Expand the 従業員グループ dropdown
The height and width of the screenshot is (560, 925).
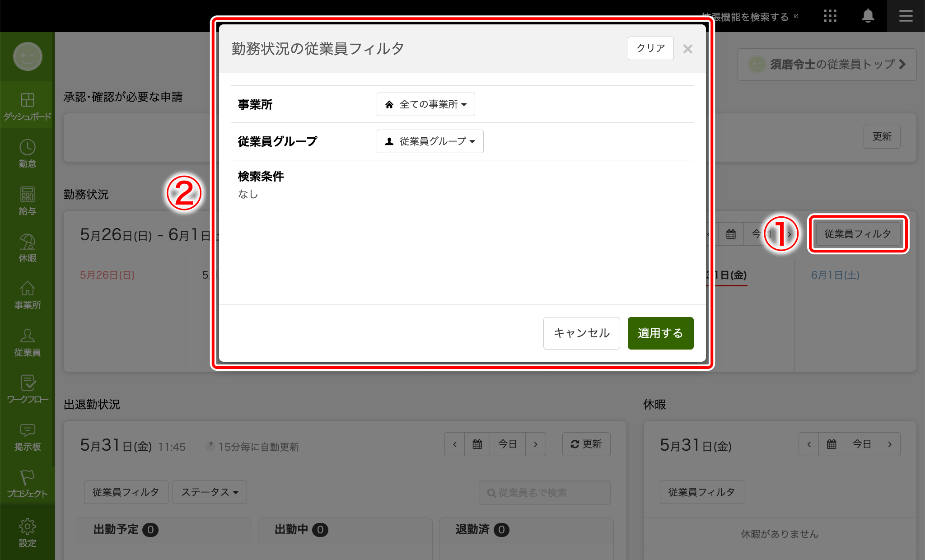pos(430,141)
